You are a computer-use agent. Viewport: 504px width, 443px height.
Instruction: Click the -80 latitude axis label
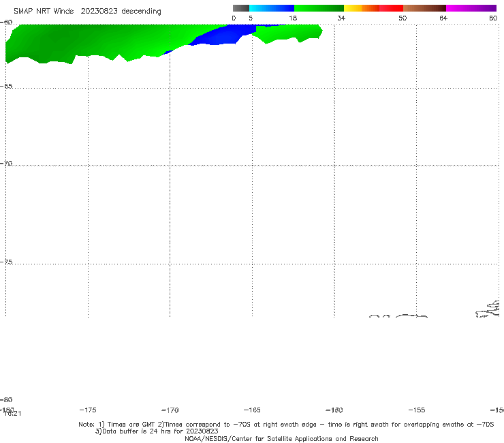pyautogui.click(x=6, y=399)
